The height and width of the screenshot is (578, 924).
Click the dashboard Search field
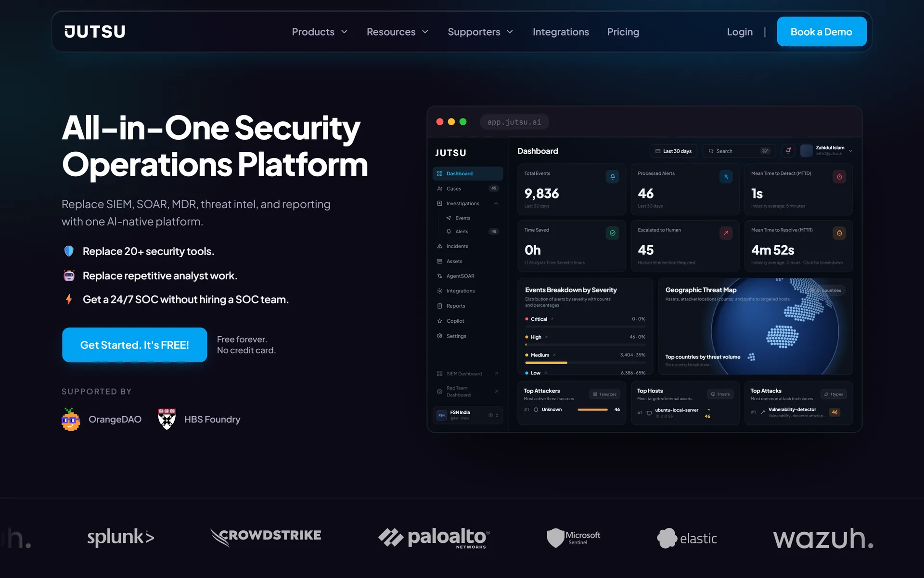(x=739, y=151)
